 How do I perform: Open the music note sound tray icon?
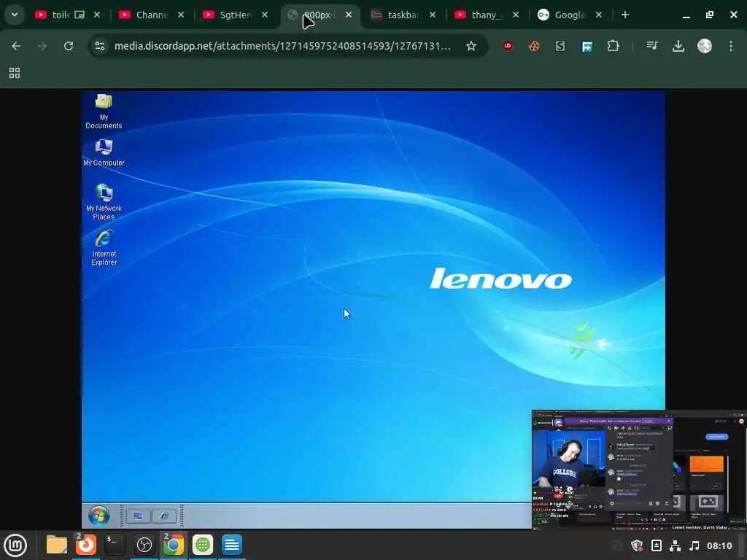[694, 545]
